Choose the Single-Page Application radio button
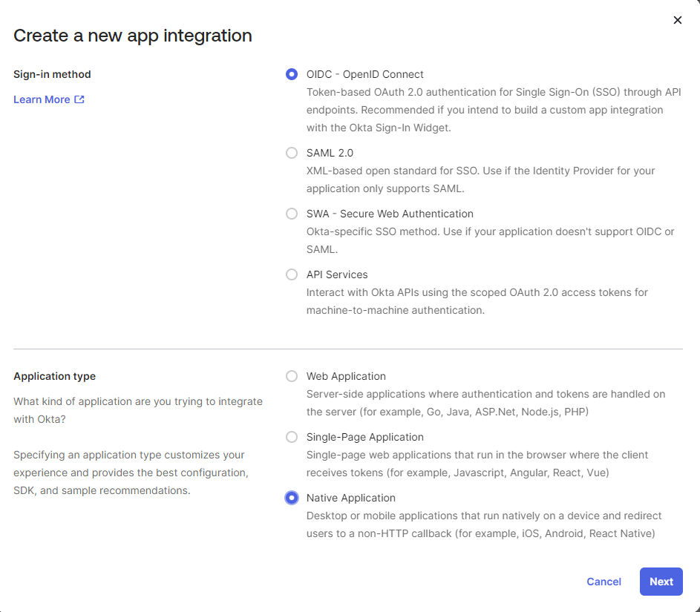The width and height of the screenshot is (700, 612). pyautogui.click(x=292, y=437)
